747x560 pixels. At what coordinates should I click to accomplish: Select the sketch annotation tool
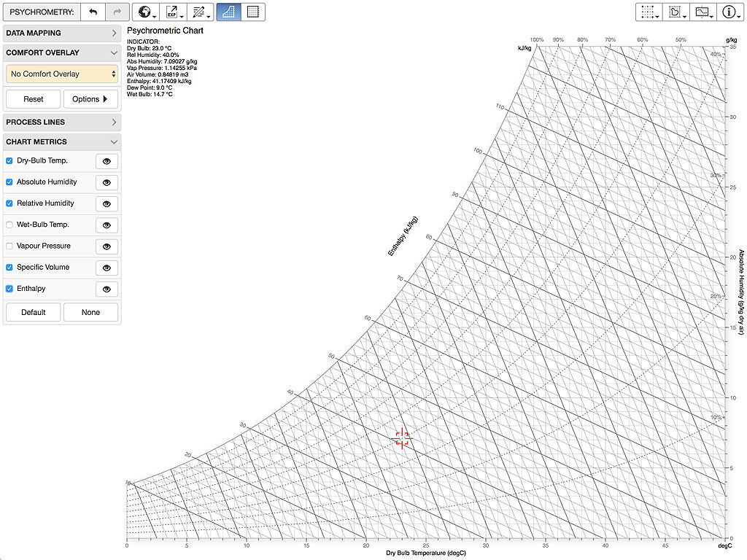coord(201,12)
